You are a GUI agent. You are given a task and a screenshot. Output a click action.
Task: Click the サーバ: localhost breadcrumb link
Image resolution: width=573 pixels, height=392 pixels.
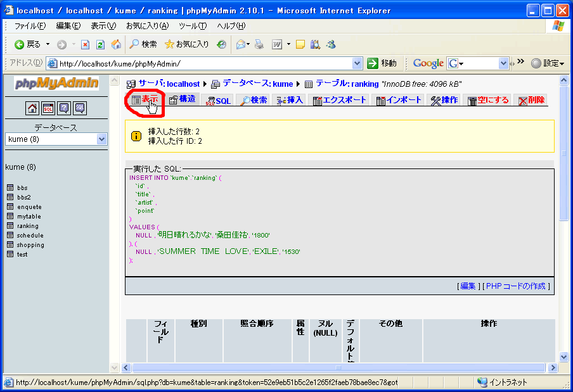click(169, 84)
